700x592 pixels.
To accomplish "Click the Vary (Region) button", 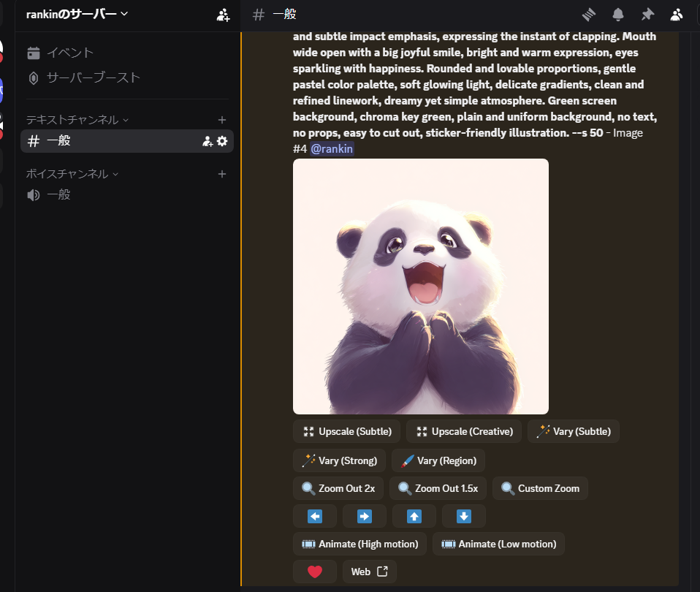I will (x=438, y=460).
